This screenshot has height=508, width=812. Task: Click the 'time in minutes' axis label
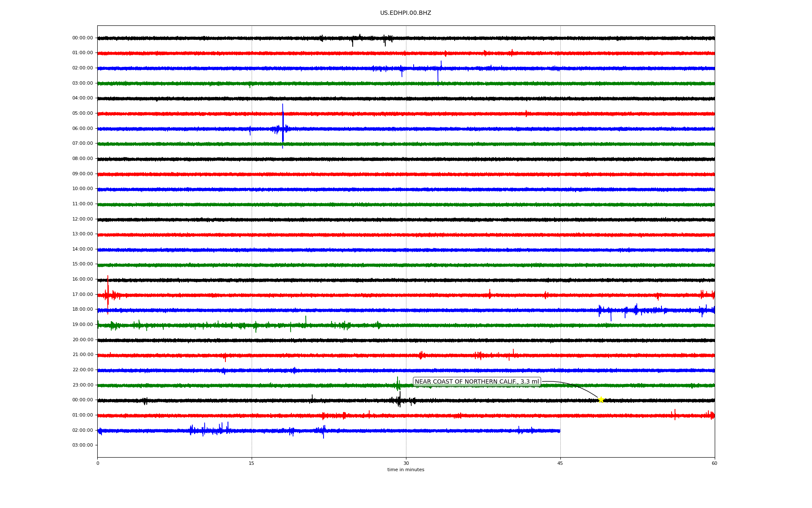[406, 470]
